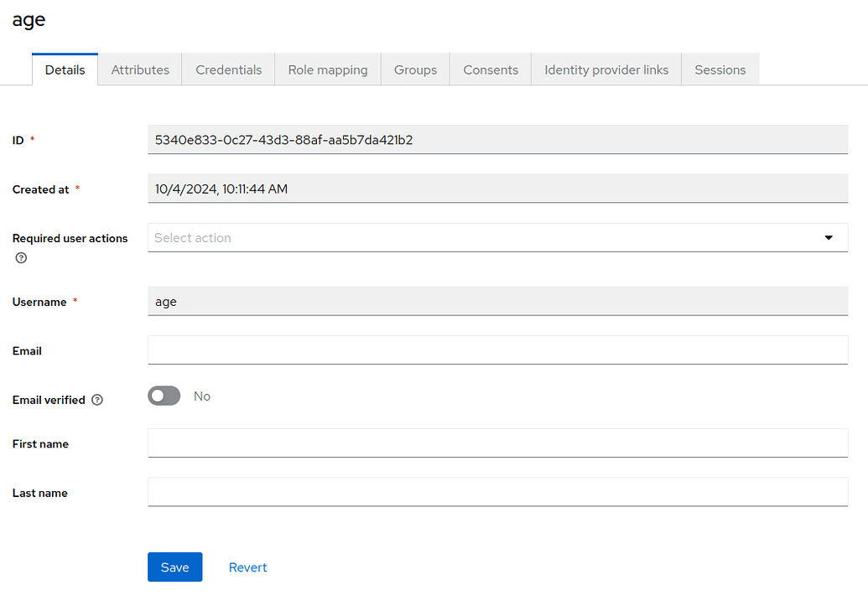Click help icon beside Required user actions
The image size is (868, 611).
pos(21,258)
